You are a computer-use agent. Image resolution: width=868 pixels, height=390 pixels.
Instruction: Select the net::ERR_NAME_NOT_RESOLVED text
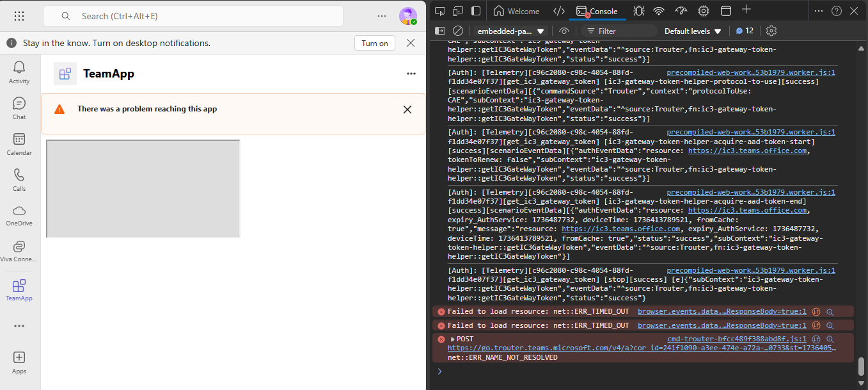point(502,357)
